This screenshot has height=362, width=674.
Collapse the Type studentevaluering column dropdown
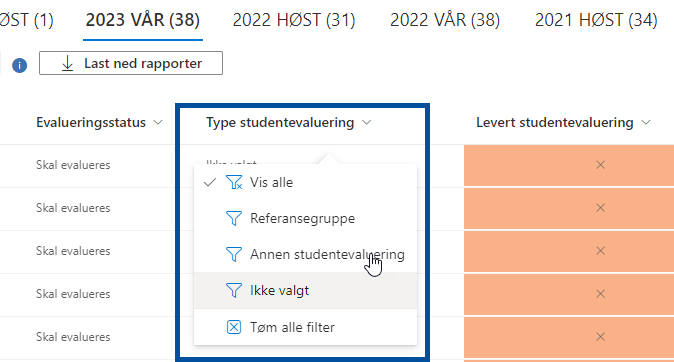[367, 123]
